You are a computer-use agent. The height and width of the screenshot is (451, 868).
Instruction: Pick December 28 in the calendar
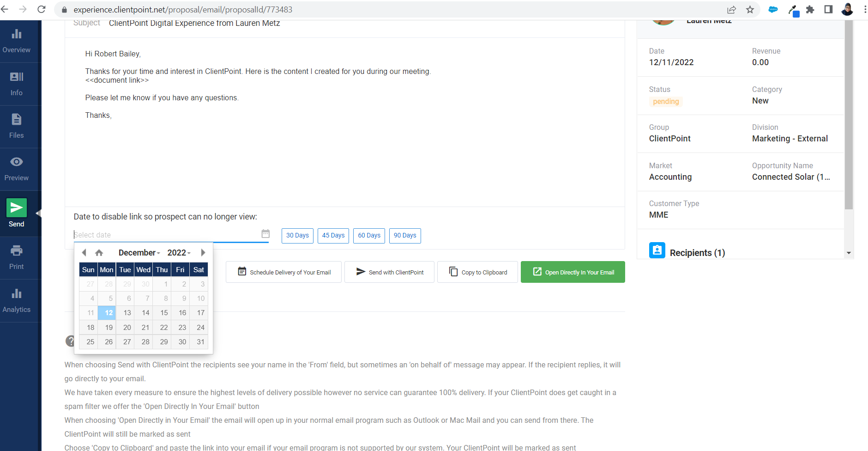point(144,342)
